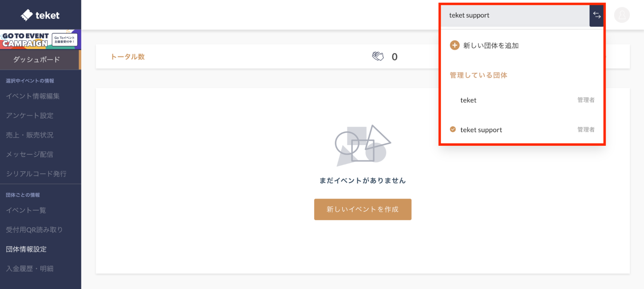Select the teket organization in the list
This screenshot has width=644, height=289.
click(x=522, y=100)
